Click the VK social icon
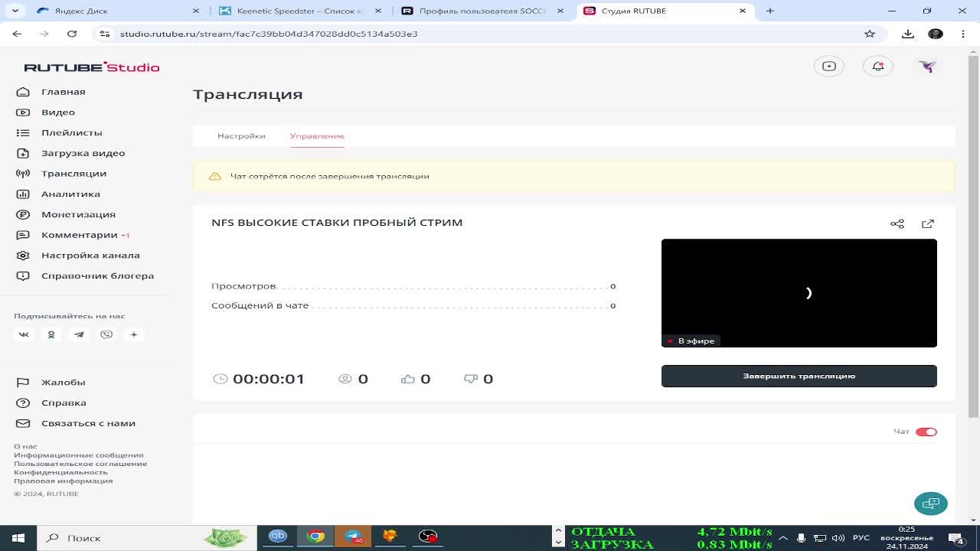Viewport: 980px width, 551px height. 24,334
